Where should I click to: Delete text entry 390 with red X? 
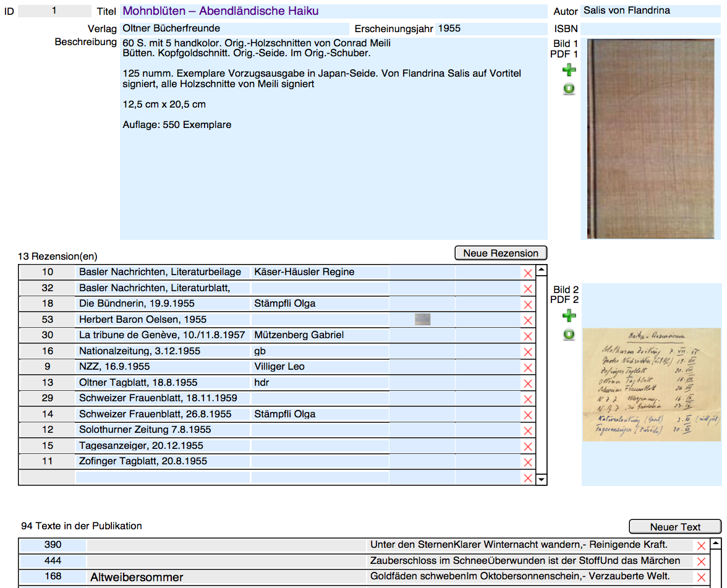click(x=701, y=546)
